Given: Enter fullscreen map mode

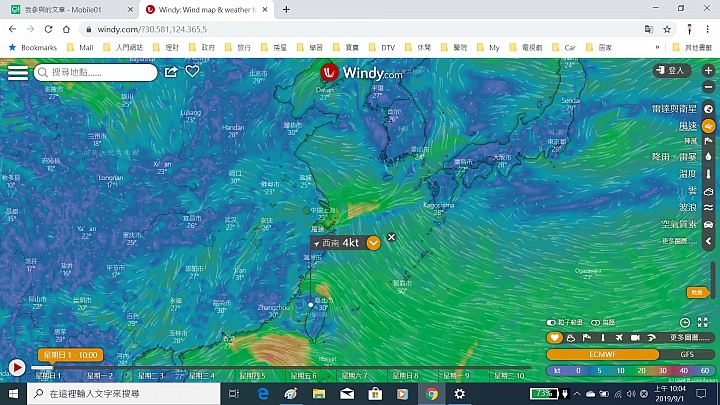Looking at the screenshot, I should click(703, 322).
